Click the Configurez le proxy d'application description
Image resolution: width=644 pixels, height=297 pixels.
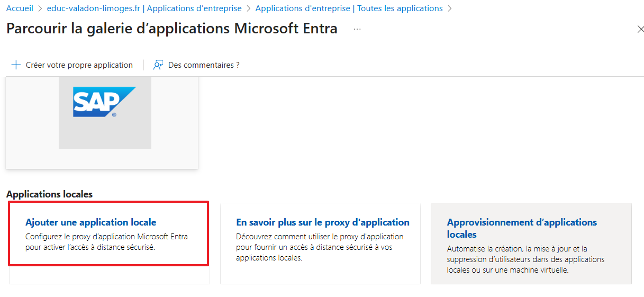point(106,242)
